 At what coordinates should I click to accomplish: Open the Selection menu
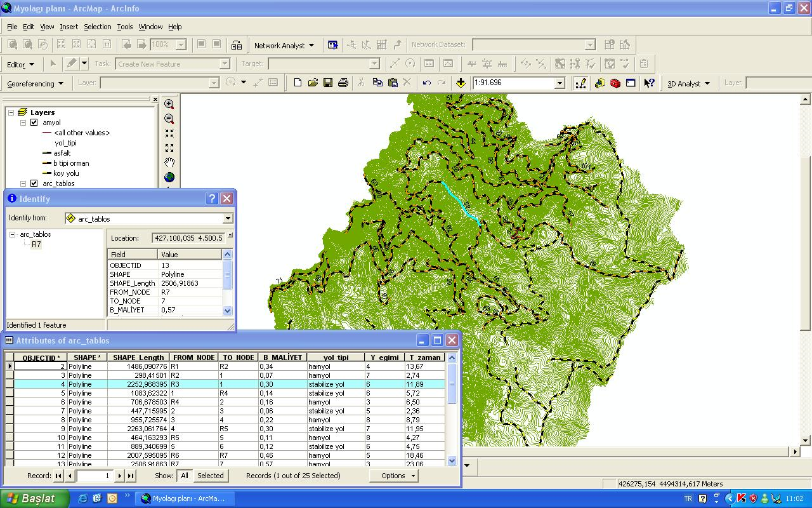point(97,27)
